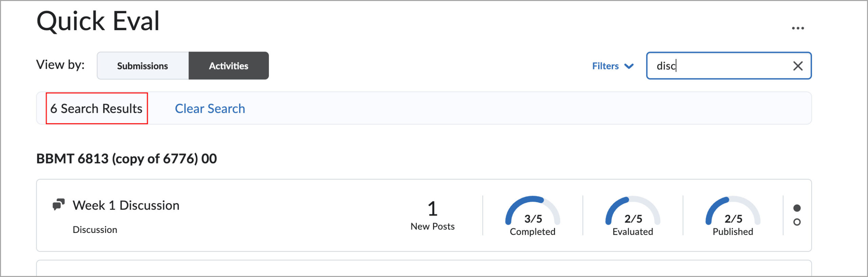This screenshot has width=868, height=277.
Task: Click the chevron next to Filters
Action: (x=630, y=66)
